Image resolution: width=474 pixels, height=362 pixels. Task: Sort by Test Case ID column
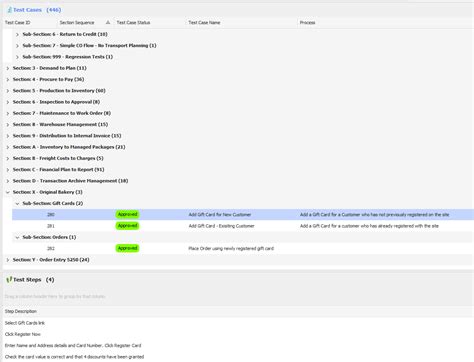coord(18,22)
